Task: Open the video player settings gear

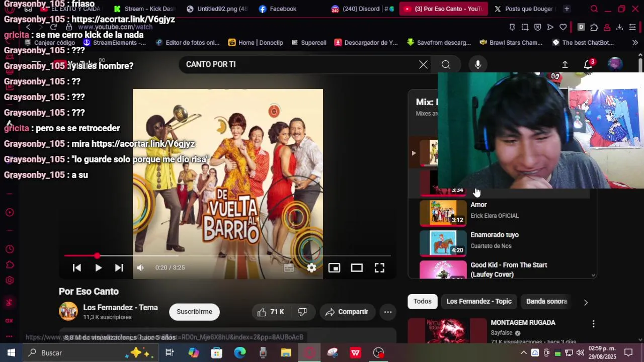Action: click(x=312, y=268)
